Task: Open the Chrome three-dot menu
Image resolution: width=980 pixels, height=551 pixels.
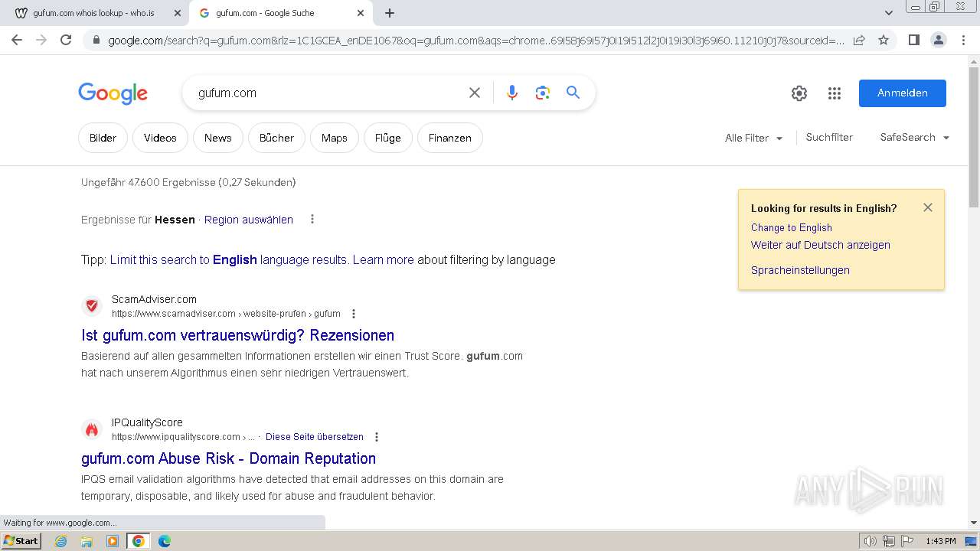Action: (x=963, y=40)
